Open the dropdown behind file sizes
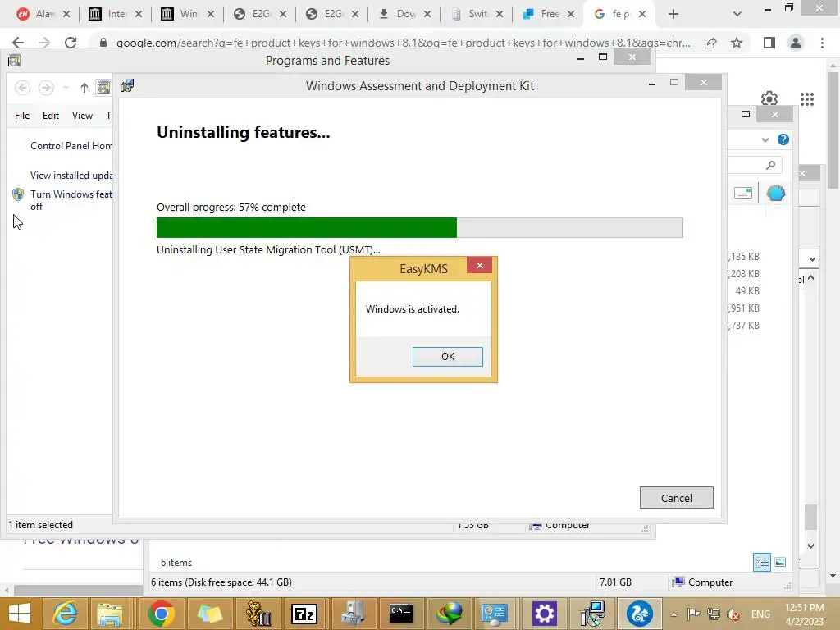The width and height of the screenshot is (840, 630). [x=811, y=258]
